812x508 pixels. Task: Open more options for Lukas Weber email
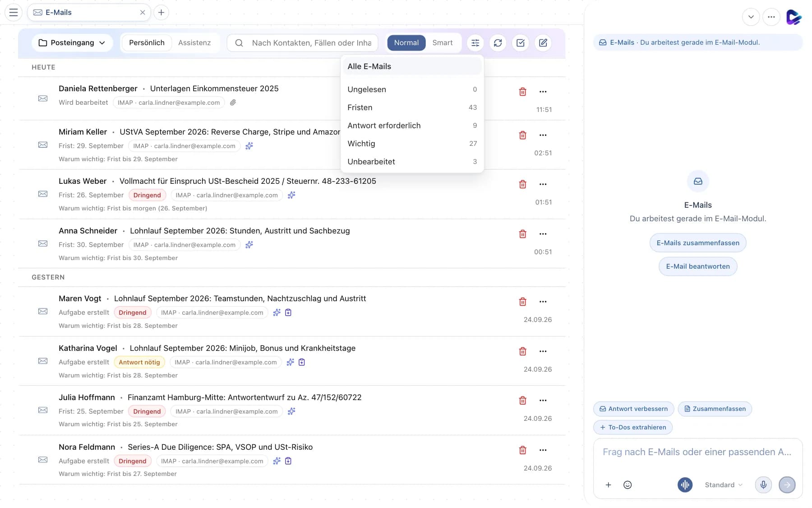pos(543,184)
